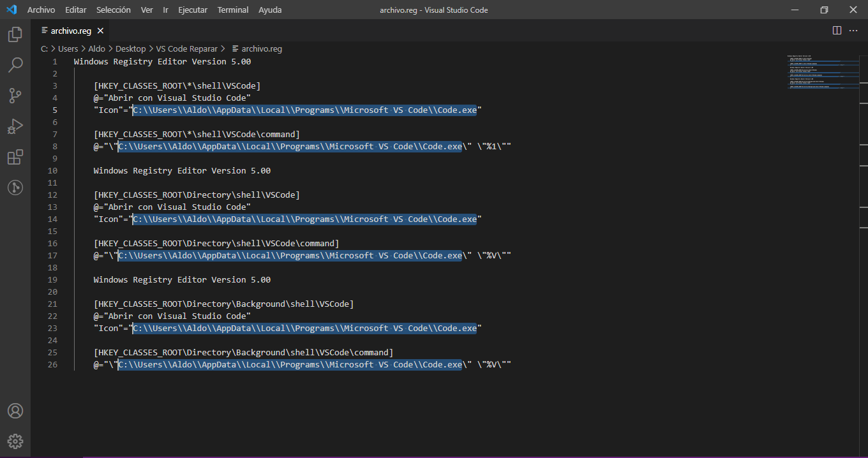Open the Archivo menu
The width and height of the screenshot is (868, 458).
coord(41,10)
